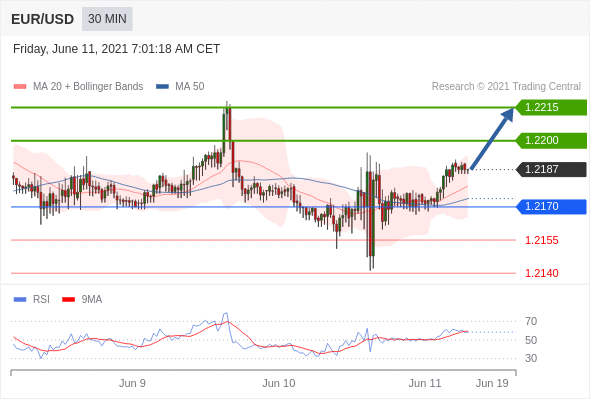Toggle MA 20 + Bollinger Bands legend
This screenshot has height=400, width=590.
click(78, 87)
